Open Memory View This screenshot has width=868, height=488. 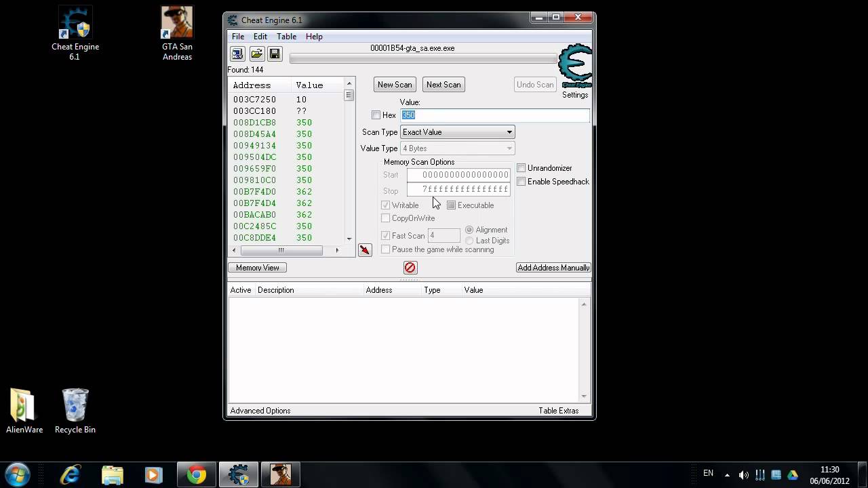[x=258, y=268]
